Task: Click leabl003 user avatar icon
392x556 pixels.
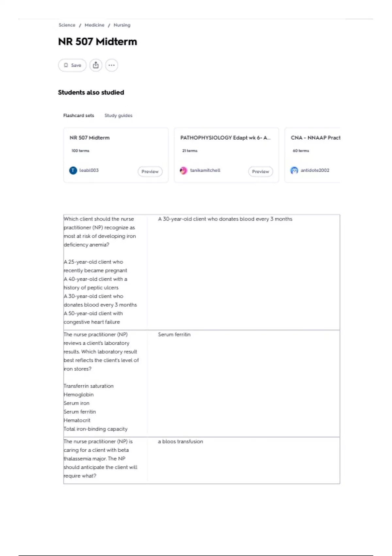Action: coord(73,170)
